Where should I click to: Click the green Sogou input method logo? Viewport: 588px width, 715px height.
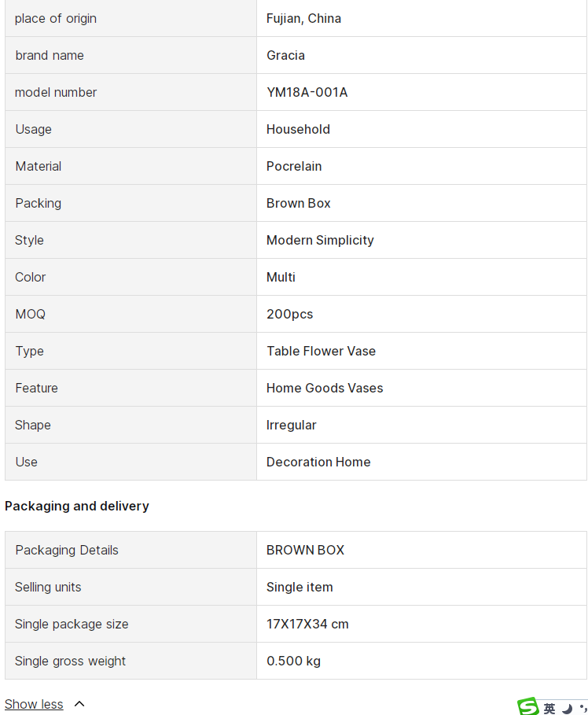click(x=529, y=706)
